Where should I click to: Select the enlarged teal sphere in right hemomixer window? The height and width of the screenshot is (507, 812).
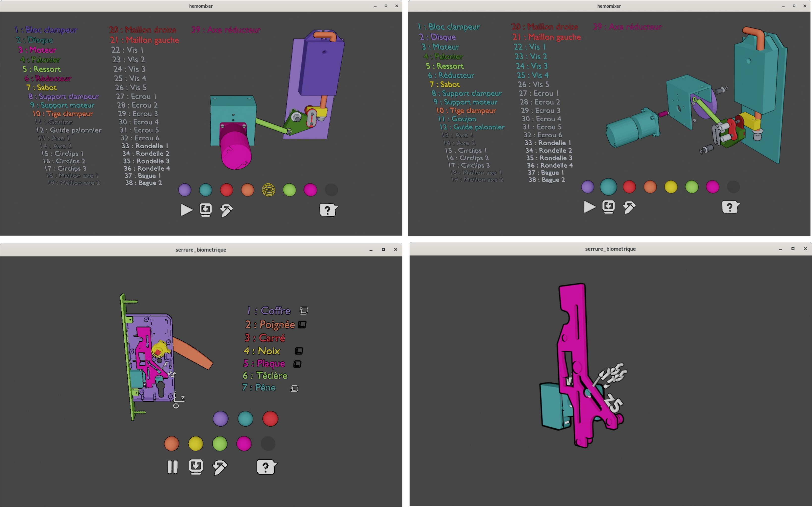click(x=608, y=187)
